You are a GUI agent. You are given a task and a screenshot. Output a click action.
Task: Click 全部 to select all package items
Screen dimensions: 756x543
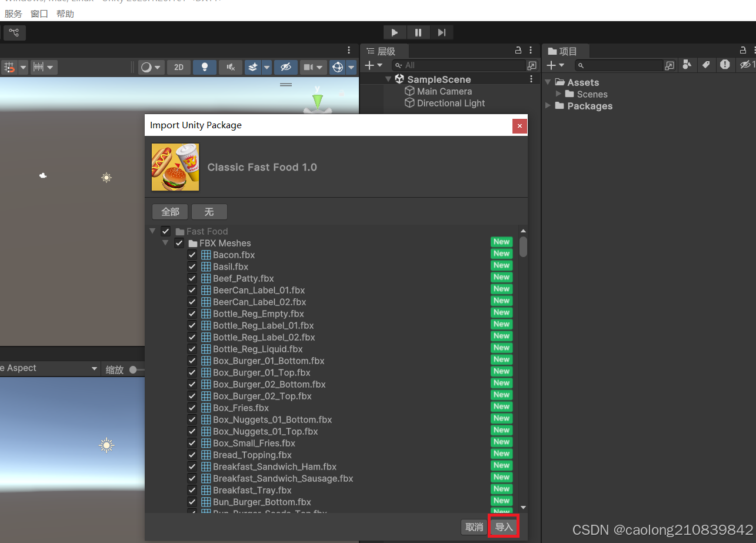click(x=170, y=212)
